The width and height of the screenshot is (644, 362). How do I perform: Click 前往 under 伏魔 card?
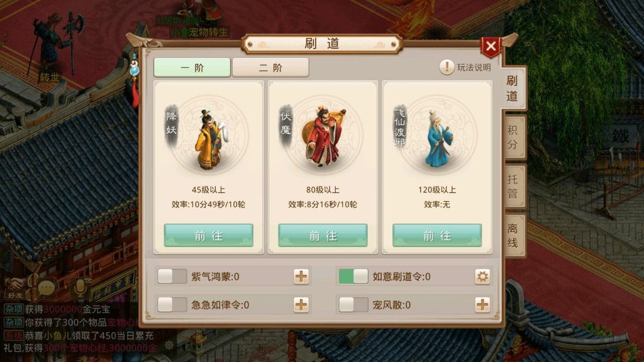(323, 235)
